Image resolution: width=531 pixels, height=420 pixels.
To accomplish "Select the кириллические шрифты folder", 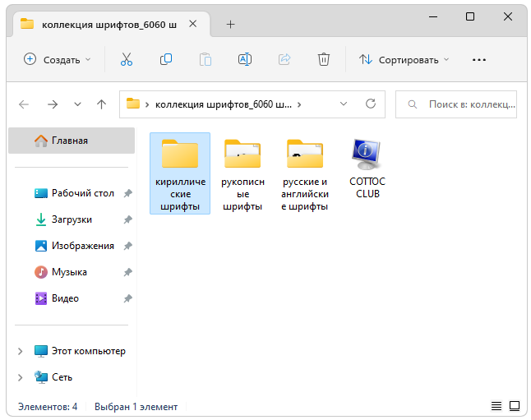I will [x=180, y=173].
